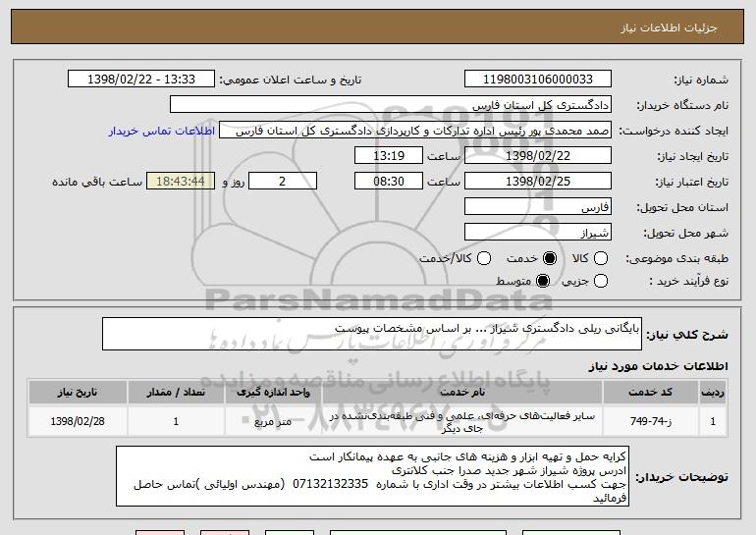Screen dimensions: 756x535
Task: Click the واحد اندازه گیری column header
Action: pyautogui.click(x=273, y=393)
